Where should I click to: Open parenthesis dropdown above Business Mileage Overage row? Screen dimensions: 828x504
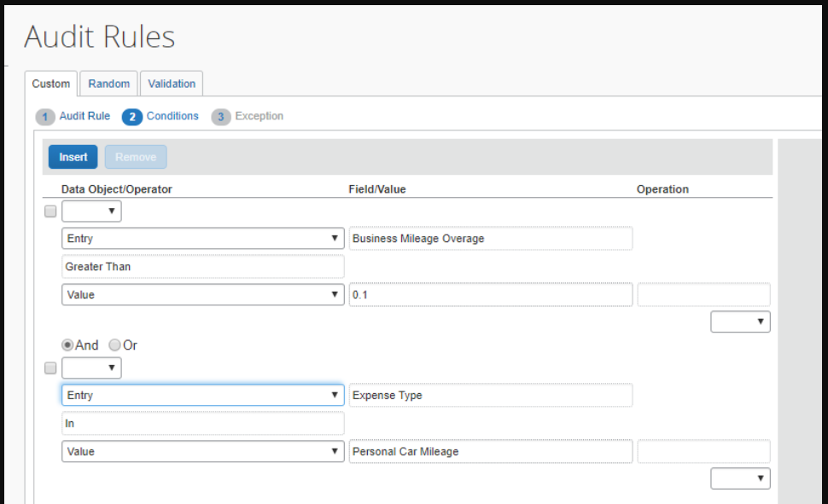pyautogui.click(x=91, y=211)
